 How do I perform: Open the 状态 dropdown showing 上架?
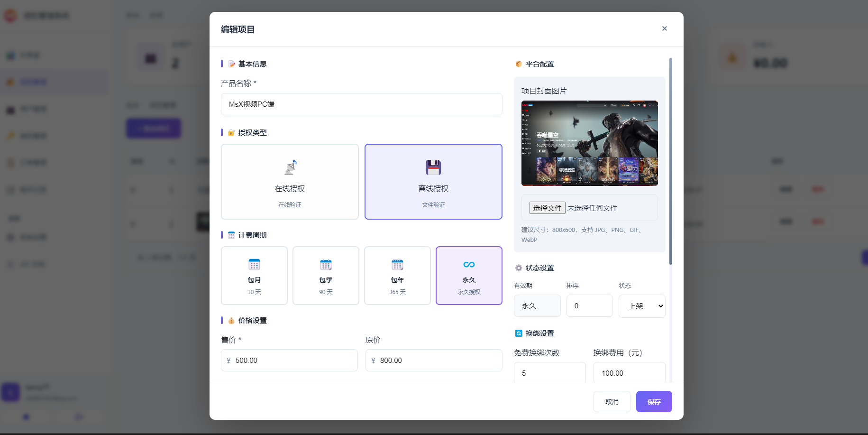[641, 306]
